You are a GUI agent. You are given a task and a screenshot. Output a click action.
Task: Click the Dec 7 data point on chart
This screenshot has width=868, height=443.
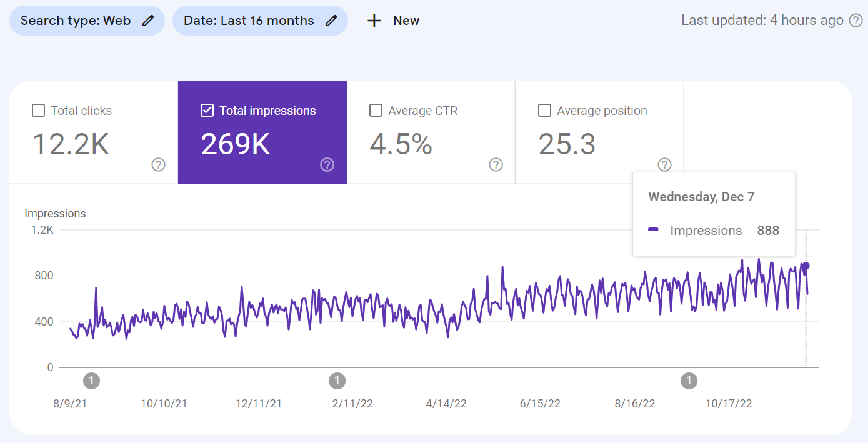(806, 266)
